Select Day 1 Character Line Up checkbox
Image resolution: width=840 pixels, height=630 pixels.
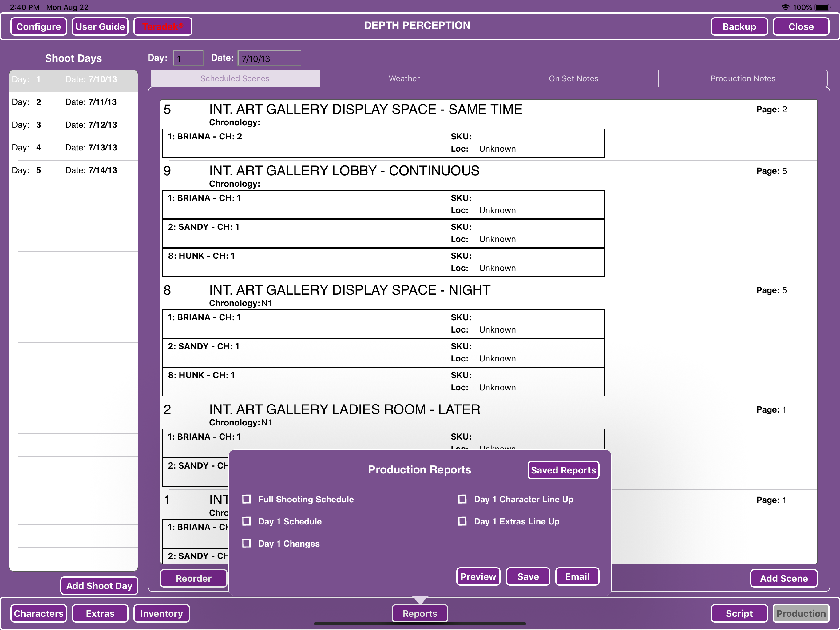click(462, 499)
